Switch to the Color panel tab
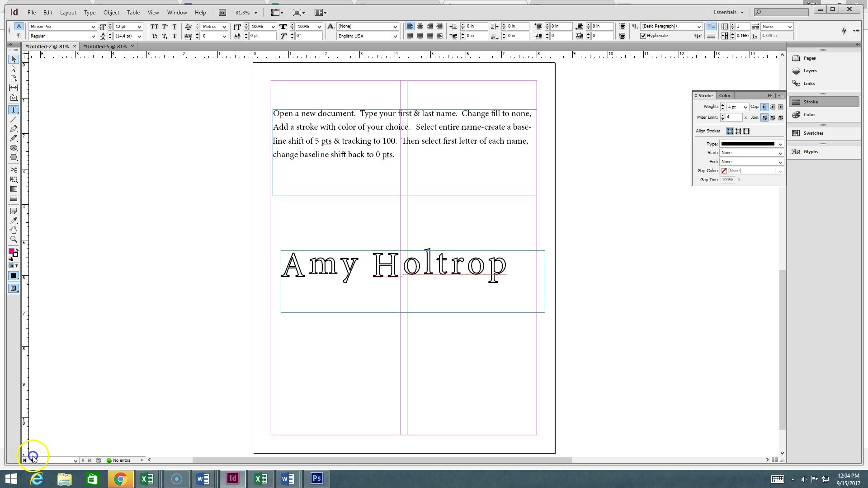 tap(725, 96)
